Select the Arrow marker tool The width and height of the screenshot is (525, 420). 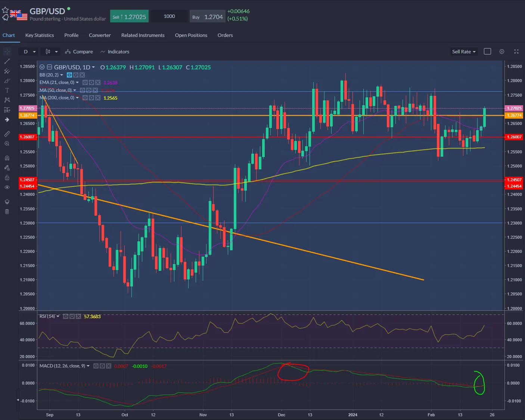pos(7,119)
